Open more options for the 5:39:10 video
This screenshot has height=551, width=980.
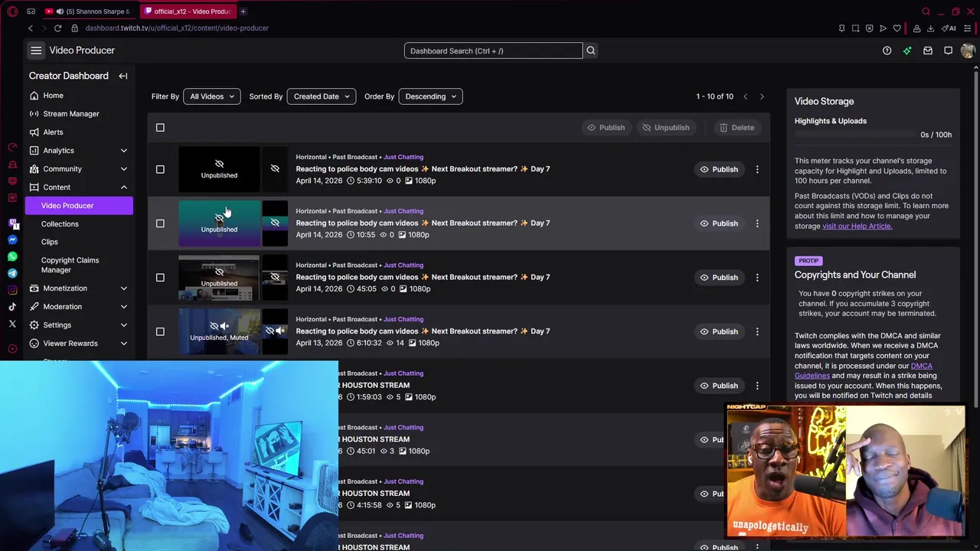click(757, 169)
